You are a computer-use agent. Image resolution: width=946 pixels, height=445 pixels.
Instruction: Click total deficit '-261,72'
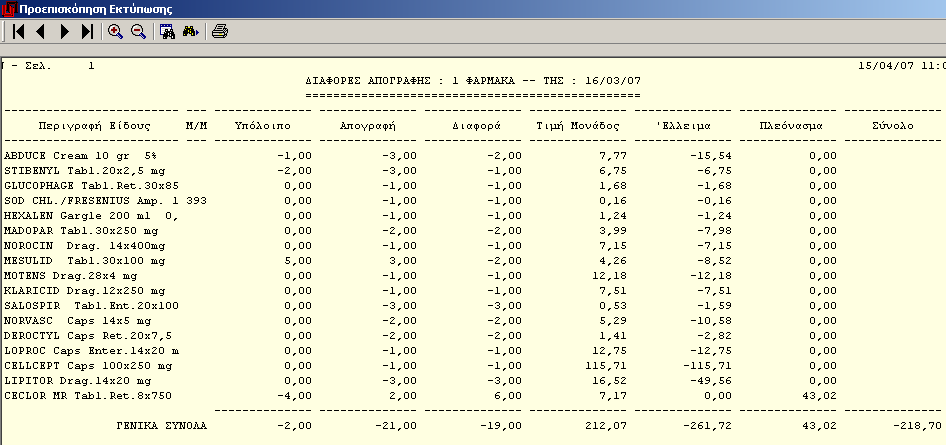click(707, 426)
